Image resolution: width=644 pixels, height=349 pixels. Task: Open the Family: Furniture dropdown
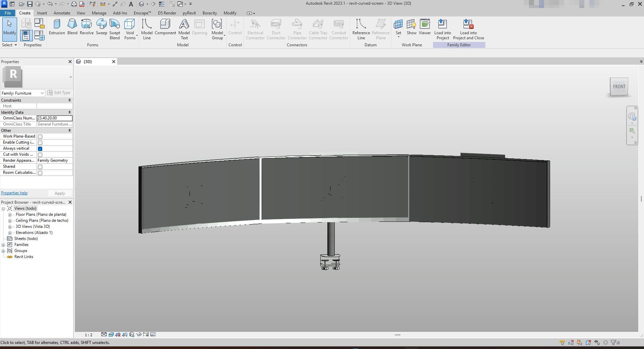coord(22,93)
